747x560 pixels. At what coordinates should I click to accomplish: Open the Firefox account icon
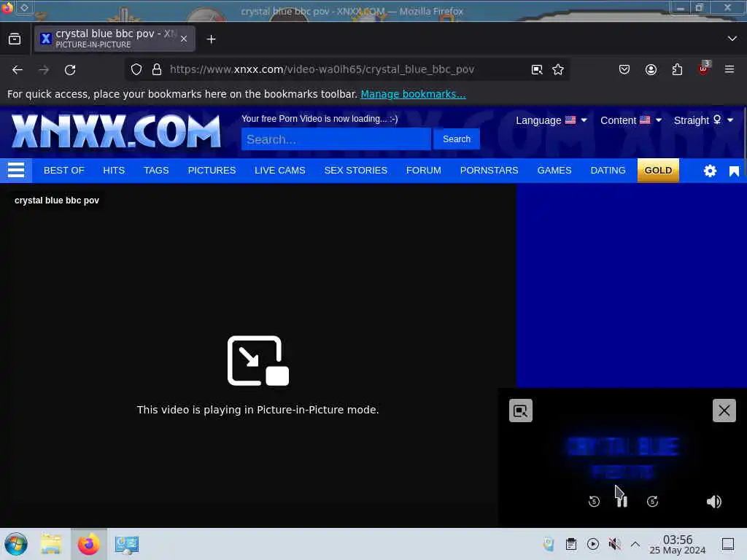click(x=651, y=69)
